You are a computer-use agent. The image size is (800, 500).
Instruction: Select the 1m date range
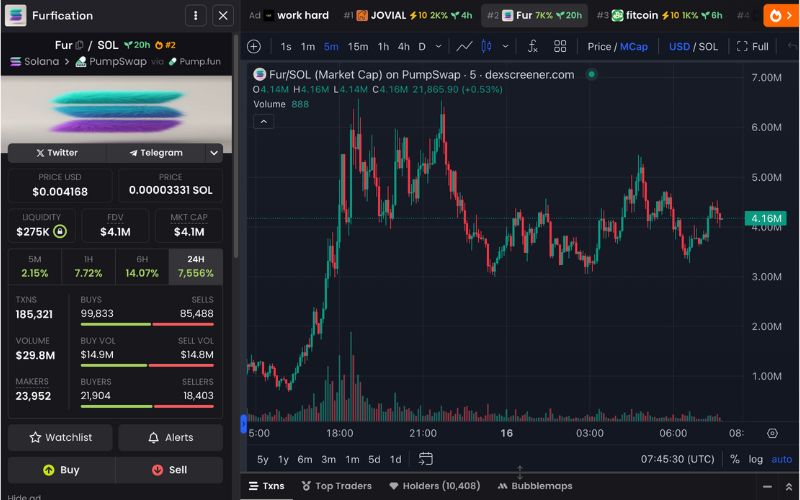point(352,459)
